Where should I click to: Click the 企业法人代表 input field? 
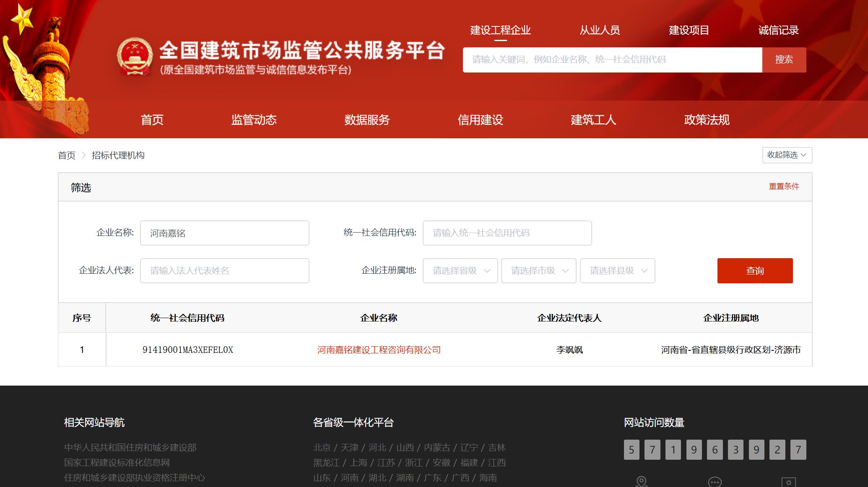[x=225, y=271]
